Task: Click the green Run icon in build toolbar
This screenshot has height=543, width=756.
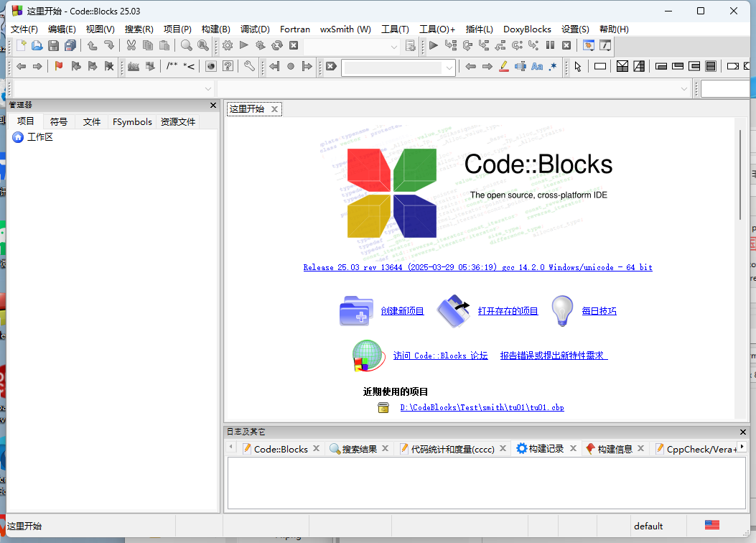Action: [x=244, y=46]
